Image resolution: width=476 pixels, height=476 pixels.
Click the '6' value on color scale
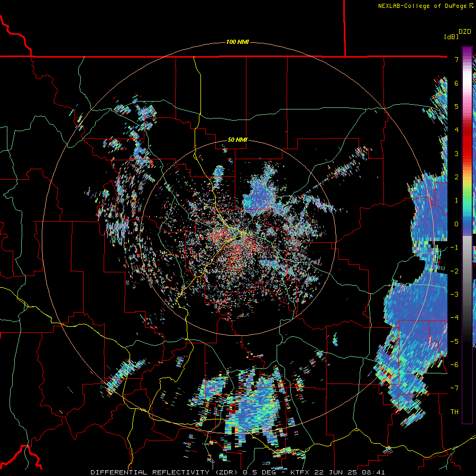[456, 83]
